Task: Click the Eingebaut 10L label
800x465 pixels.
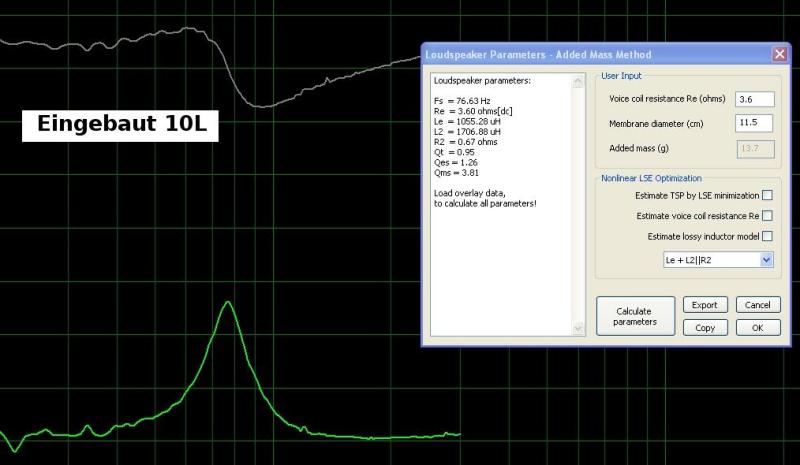Action: pos(120,125)
